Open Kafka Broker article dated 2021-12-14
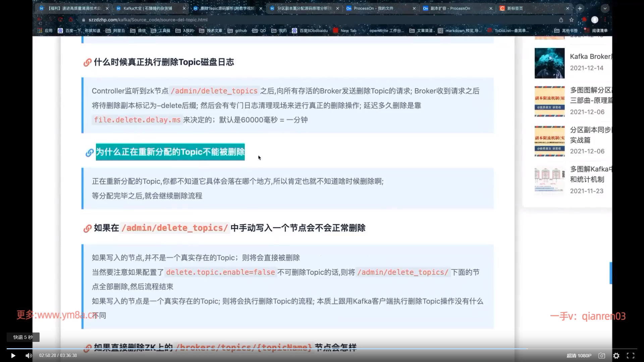 point(590,57)
